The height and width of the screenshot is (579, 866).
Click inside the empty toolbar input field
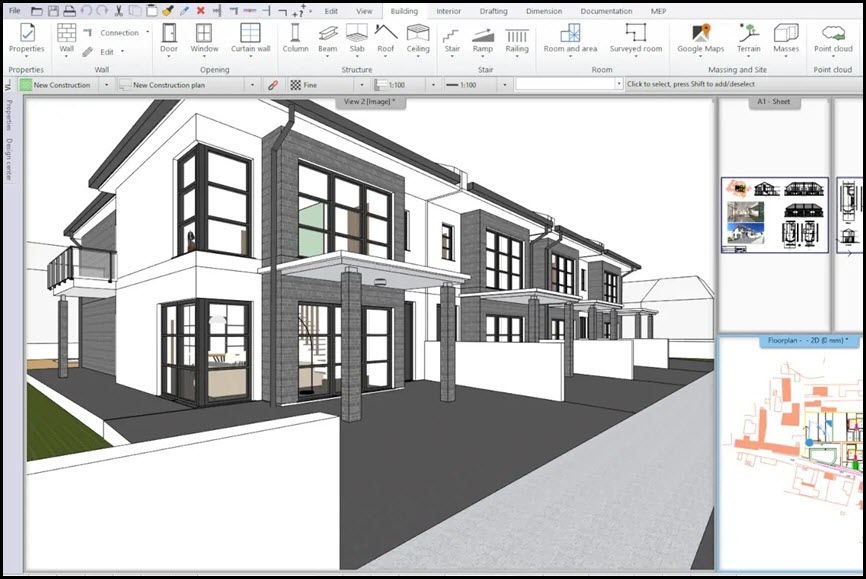coord(564,84)
